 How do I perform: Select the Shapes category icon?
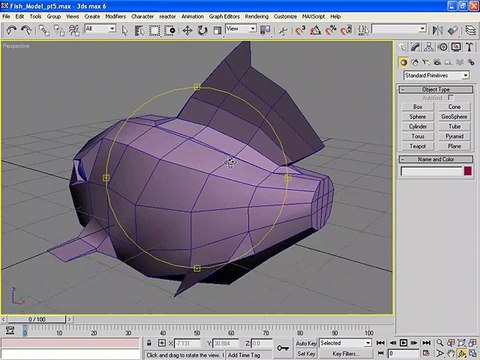pos(415,62)
